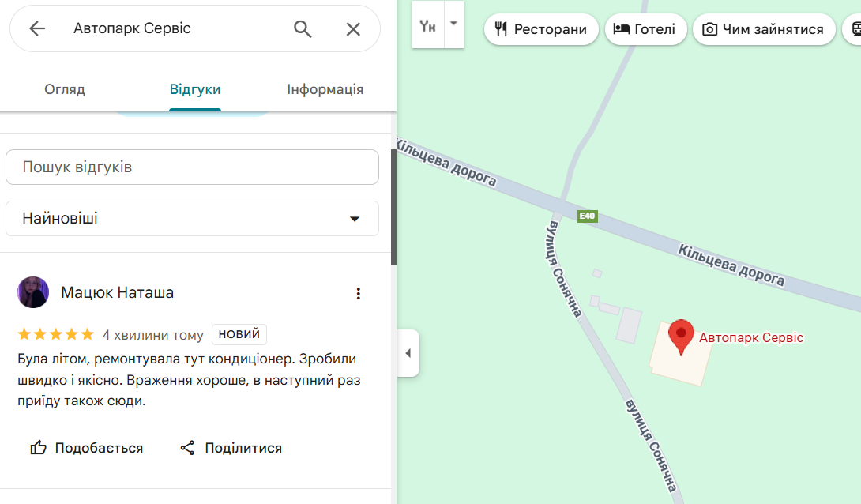Screen dimensions: 861x504
Task: Click the five-star rating of the review
Action: point(56,334)
